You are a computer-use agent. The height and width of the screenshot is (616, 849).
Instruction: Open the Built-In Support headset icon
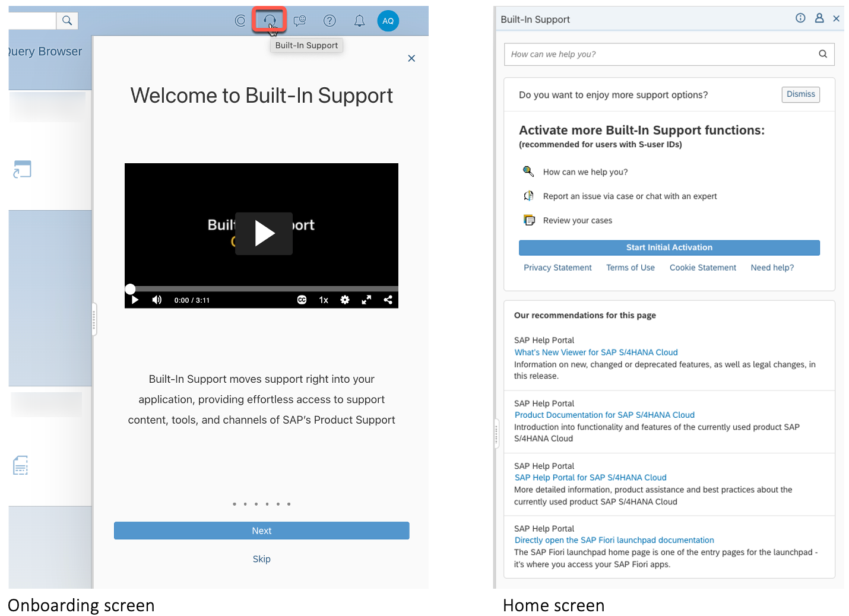tap(270, 21)
